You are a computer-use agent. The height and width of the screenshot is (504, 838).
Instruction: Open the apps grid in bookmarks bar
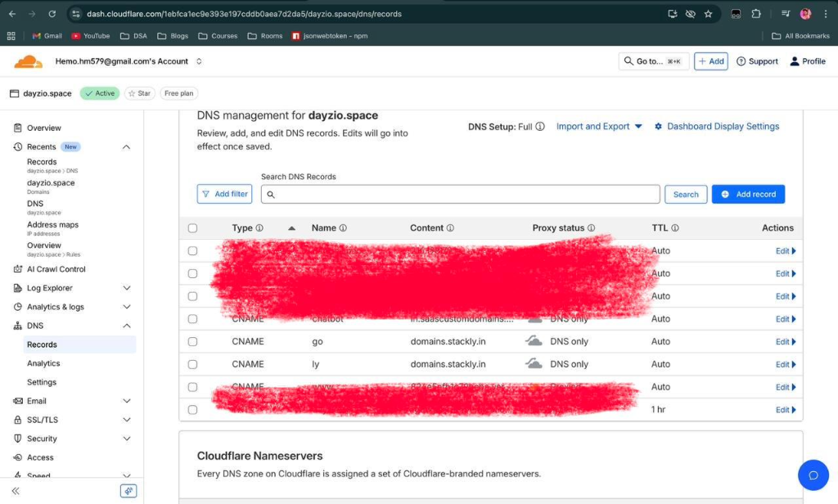(11, 36)
